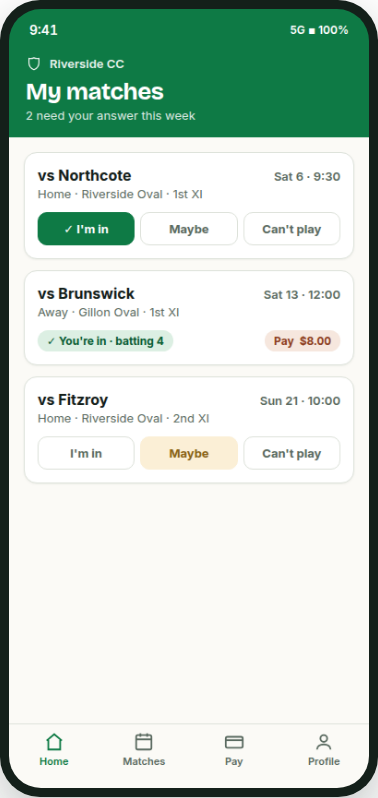Pay the $8.00 Brunswick match fee
The image size is (378, 798).
302,341
